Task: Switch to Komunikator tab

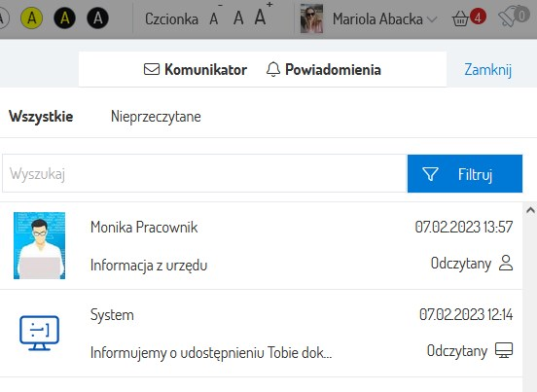Action: point(196,69)
